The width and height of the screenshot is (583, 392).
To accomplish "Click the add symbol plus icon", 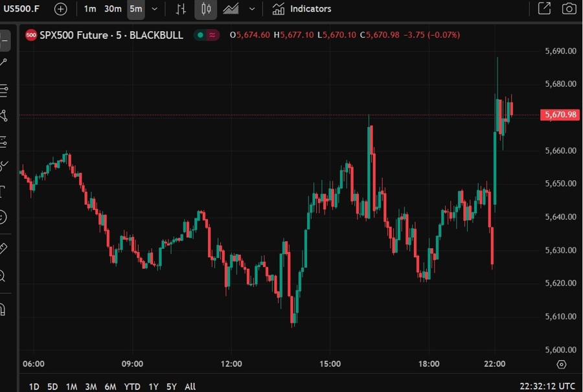I will pyautogui.click(x=60, y=9).
